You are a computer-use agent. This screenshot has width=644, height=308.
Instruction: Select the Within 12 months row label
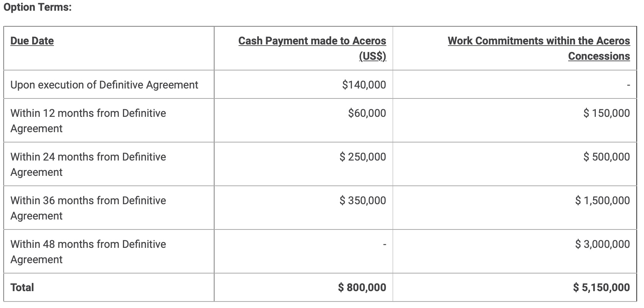pos(88,121)
